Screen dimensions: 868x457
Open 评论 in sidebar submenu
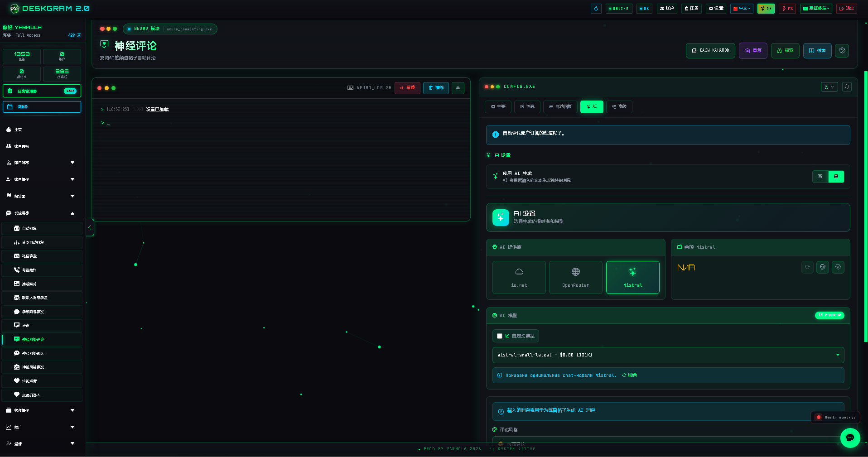pos(42,326)
